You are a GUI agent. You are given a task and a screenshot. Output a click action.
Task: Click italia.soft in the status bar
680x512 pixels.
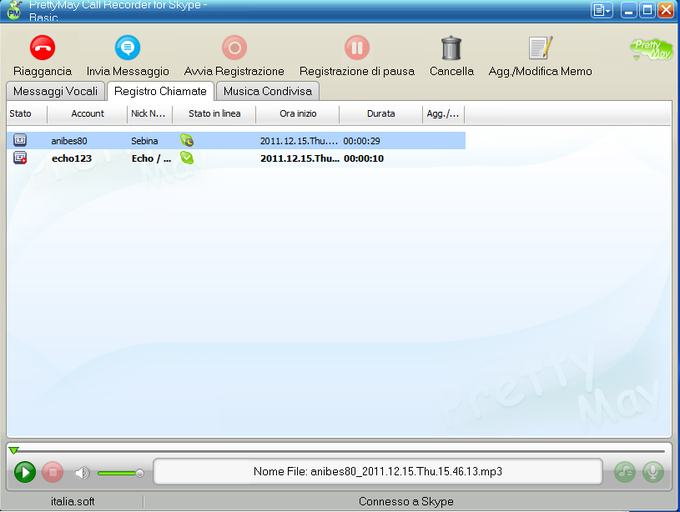[73, 502]
